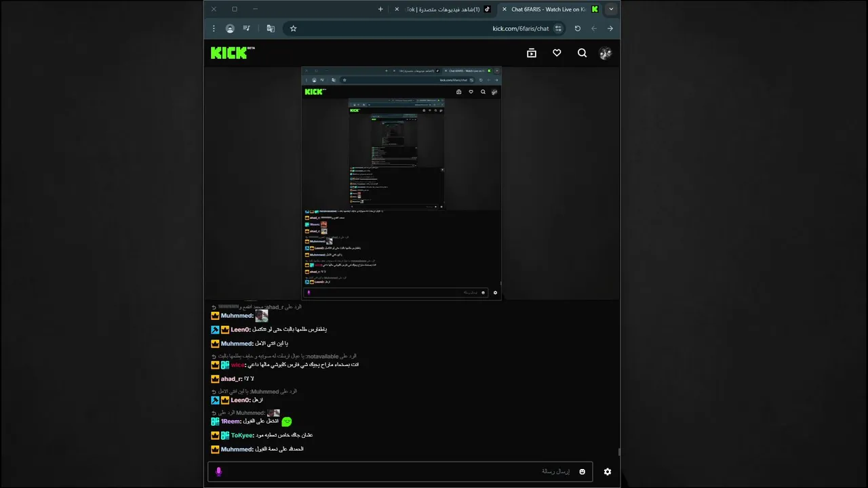Viewport: 868px width, 488px height.
Task: Open a new browser tab
Action: pos(380,9)
